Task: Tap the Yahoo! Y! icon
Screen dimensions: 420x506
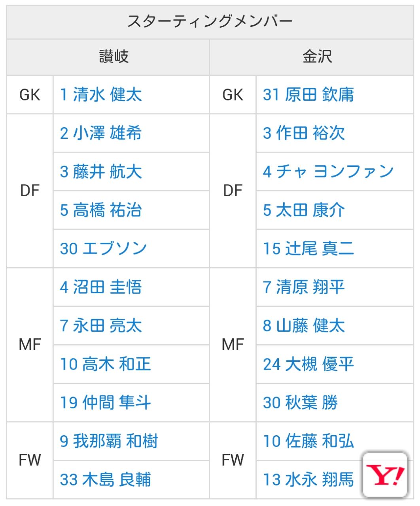Action: pos(386,474)
